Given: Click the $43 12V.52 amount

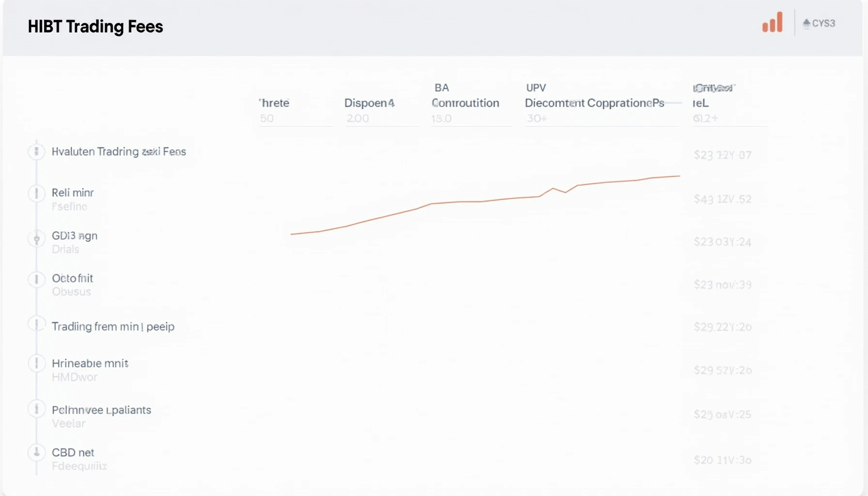Looking at the screenshot, I should click(723, 199).
